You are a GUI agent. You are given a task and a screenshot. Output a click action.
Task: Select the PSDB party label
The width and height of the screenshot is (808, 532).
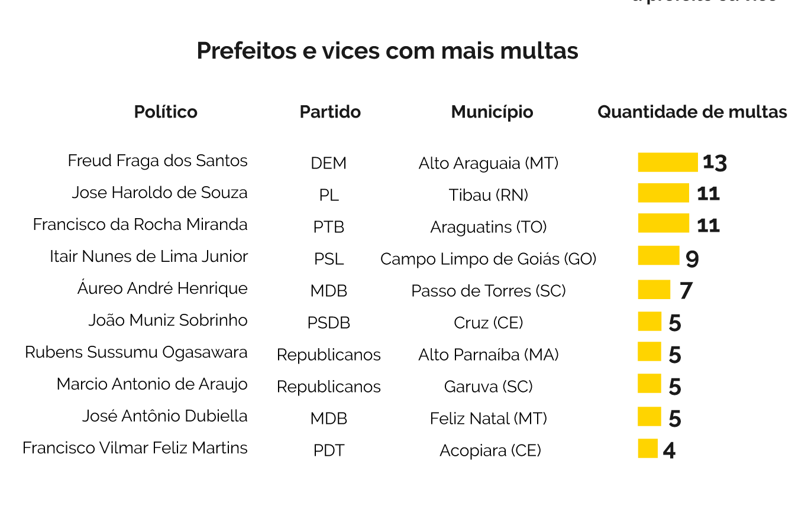[x=328, y=323]
